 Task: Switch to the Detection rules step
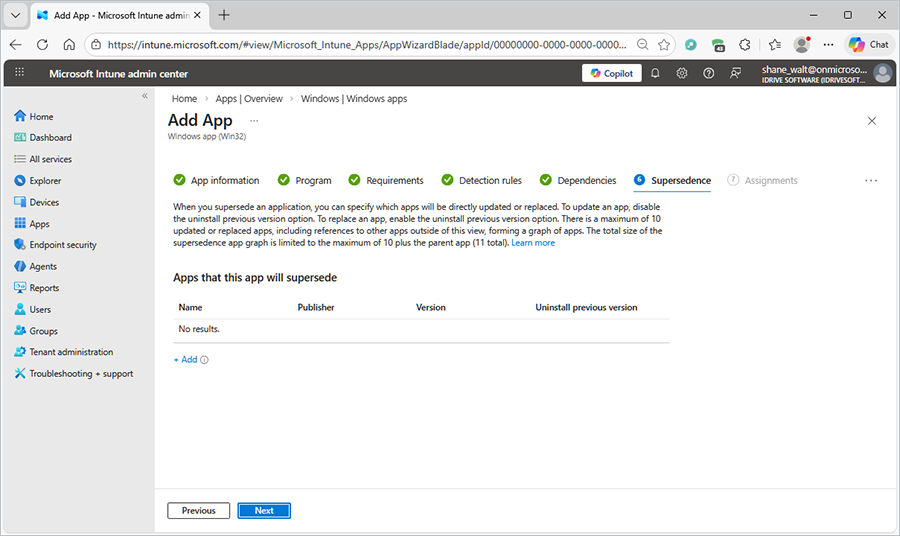490,181
